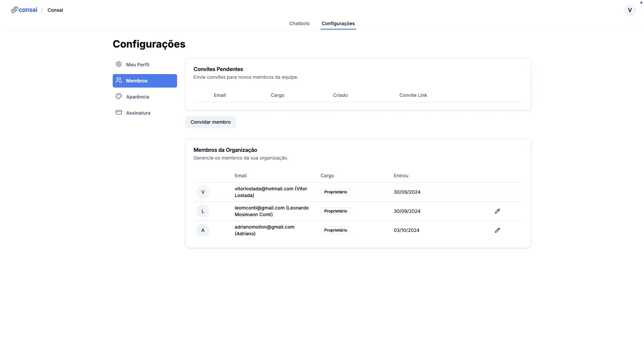644x362 pixels.
Task: Click the Convite Link column header
Action: 413,95
